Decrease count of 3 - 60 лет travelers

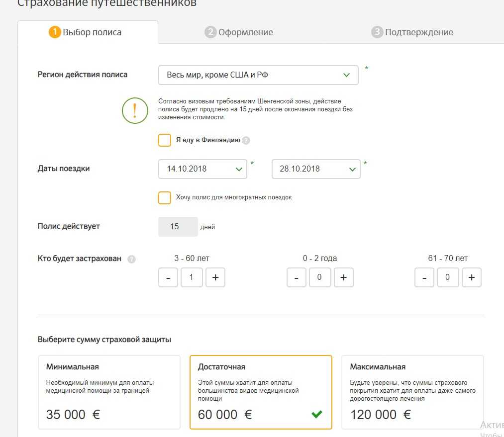[x=168, y=278]
